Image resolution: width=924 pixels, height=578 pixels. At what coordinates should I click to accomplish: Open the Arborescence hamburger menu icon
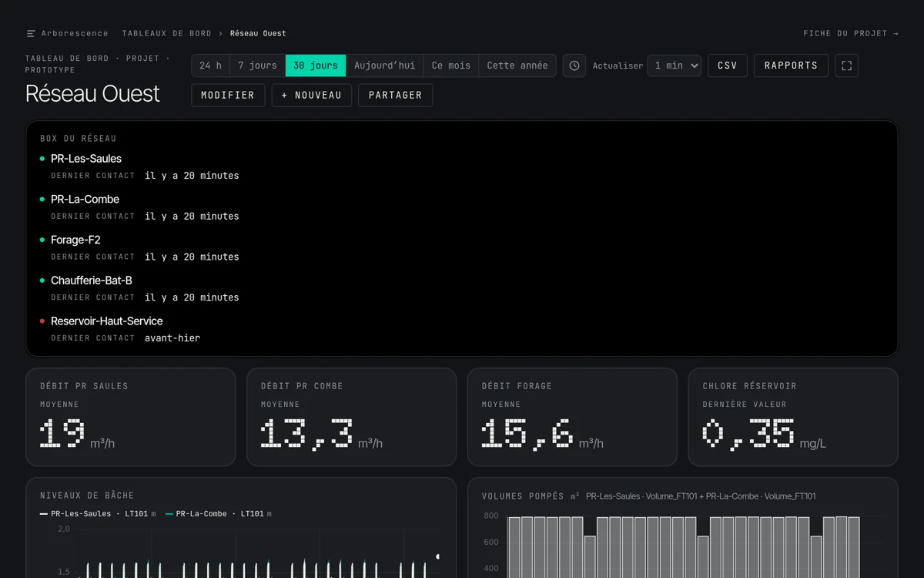[x=31, y=34]
